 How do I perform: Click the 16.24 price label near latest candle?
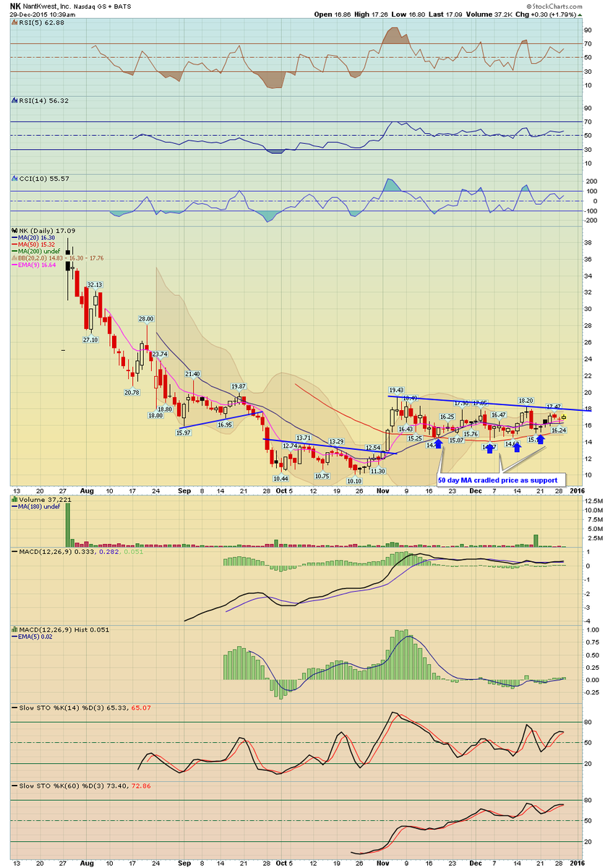click(559, 430)
